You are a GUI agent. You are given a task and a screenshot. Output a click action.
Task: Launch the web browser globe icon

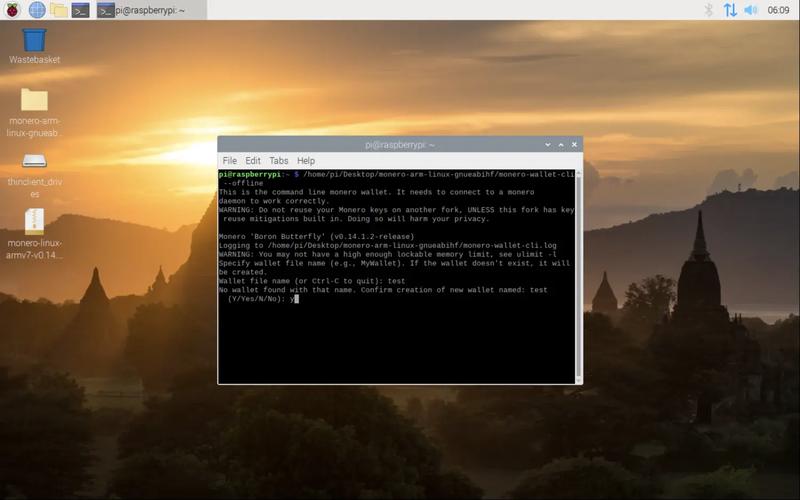(37, 10)
